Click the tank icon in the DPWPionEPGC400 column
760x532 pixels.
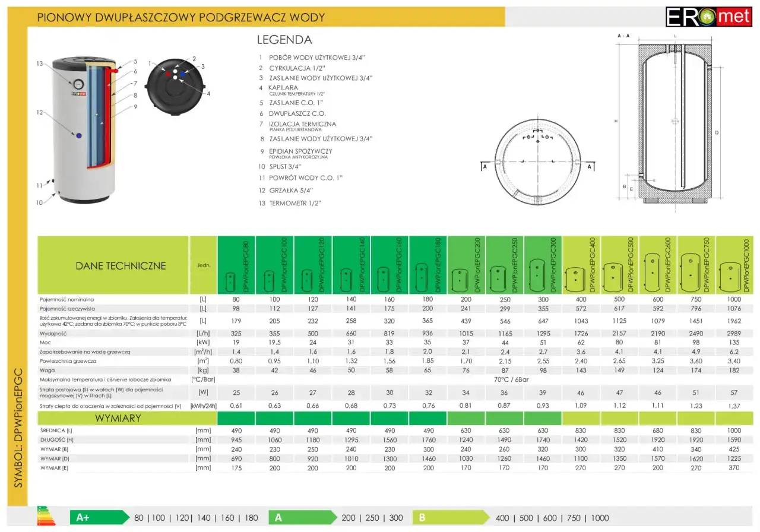tap(574, 277)
